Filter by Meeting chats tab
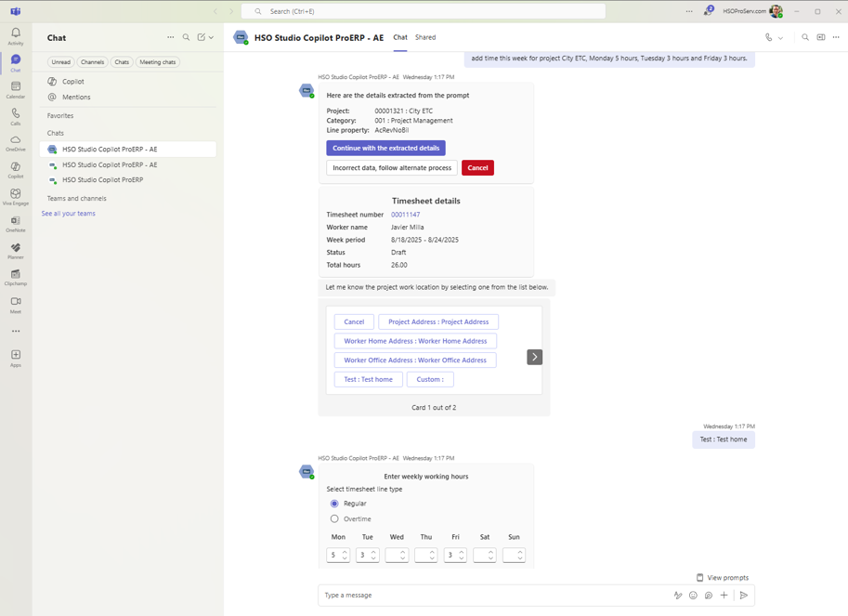This screenshot has height=616, width=848. 157,62
